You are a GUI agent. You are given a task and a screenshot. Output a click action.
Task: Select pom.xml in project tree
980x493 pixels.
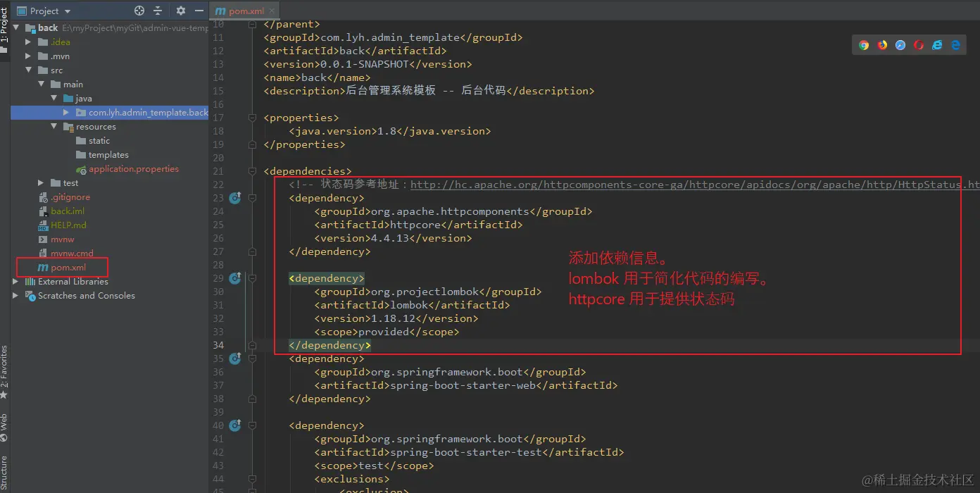[68, 268]
